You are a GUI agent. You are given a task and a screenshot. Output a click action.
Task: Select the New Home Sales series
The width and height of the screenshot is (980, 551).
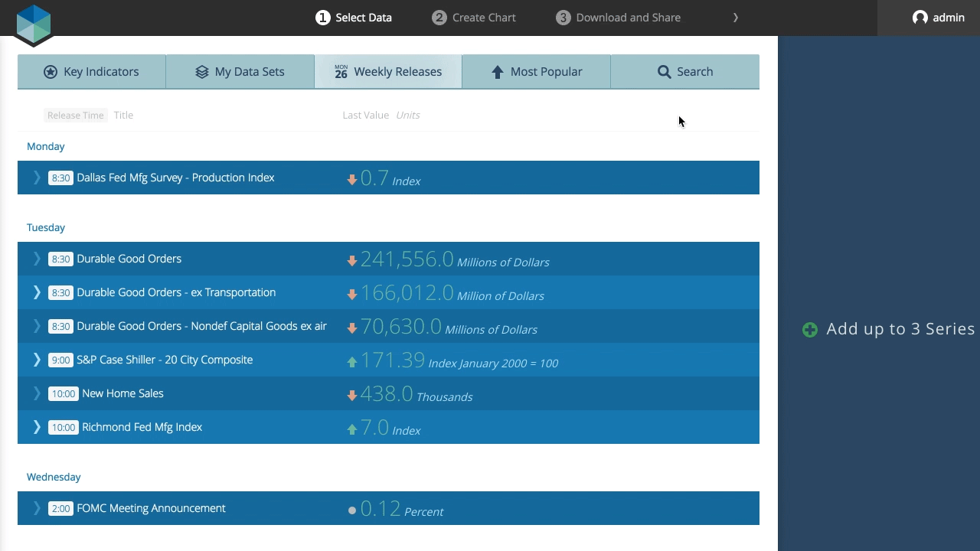(388, 393)
